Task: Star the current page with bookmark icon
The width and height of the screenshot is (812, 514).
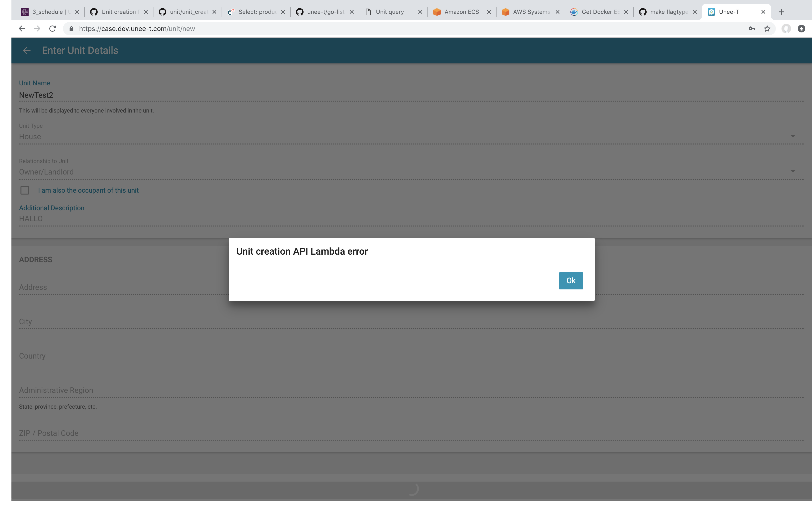Action: tap(767, 28)
